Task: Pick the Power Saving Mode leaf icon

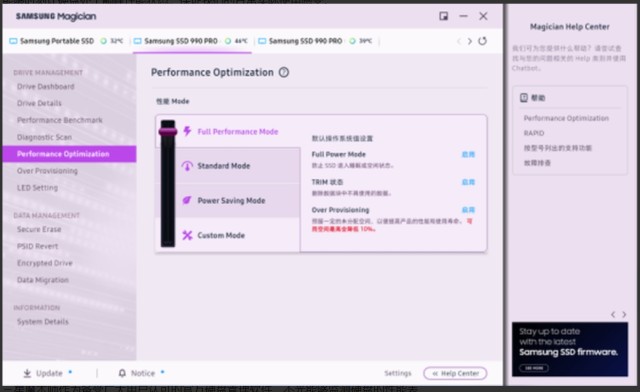Action: pyautogui.click(x=187, y=200)
